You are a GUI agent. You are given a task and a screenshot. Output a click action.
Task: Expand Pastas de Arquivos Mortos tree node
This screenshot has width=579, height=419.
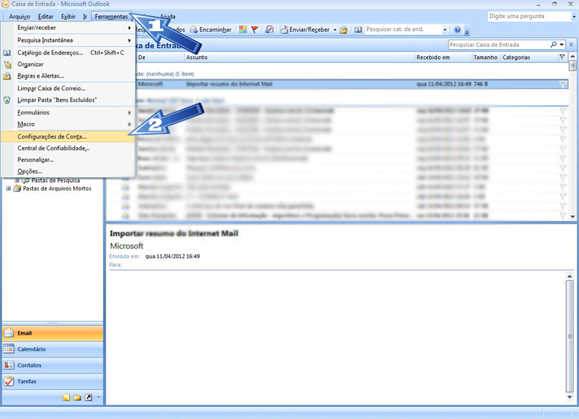pyautogui.click(x=8, y=189)
